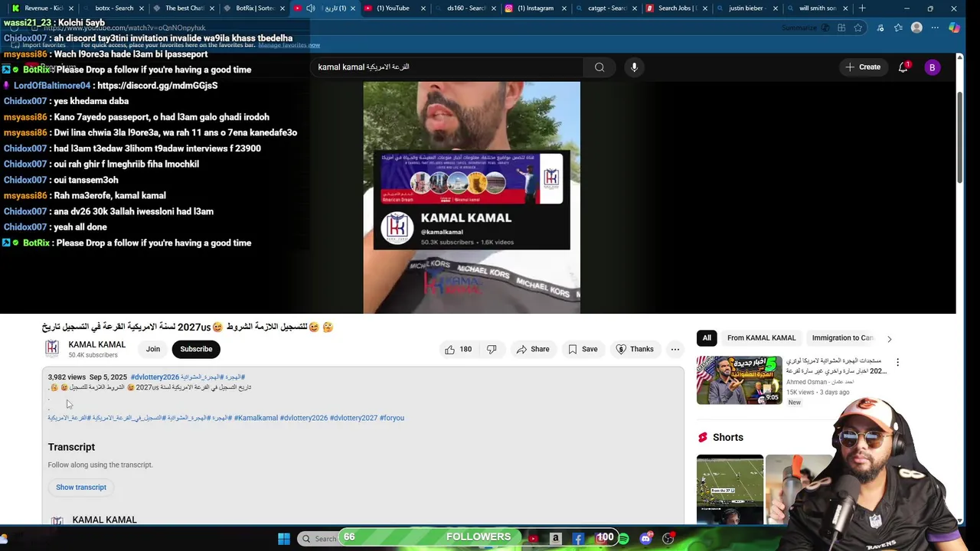980x551 pixels.
Task: Open the #foryou hashtag link
Action: pos(392,418)
